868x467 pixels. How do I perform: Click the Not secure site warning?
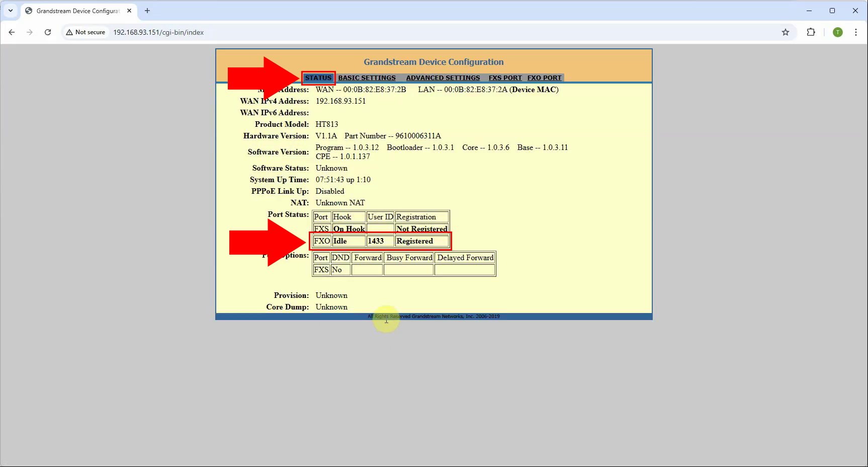pyautogui.click(x=85, y=32)
